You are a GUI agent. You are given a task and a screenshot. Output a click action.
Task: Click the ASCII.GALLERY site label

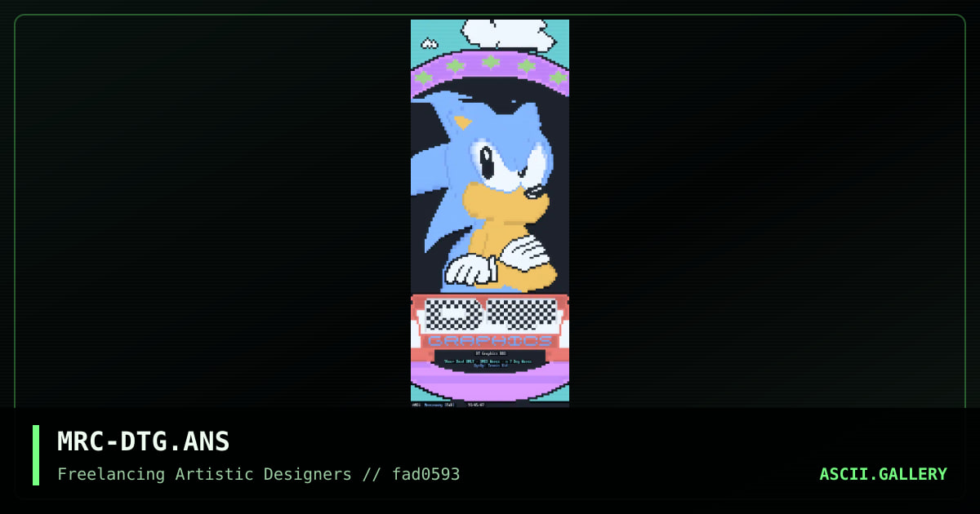pyautogui.click(x=883, y=474)
